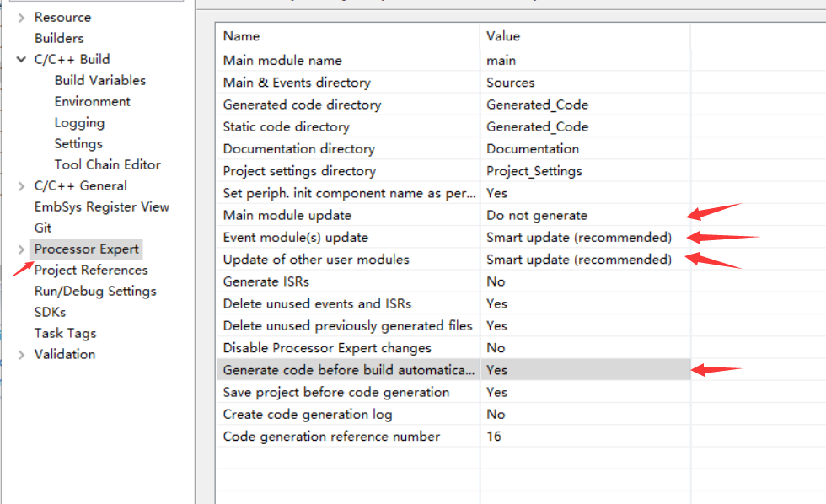Change Main module update value
The height and width of the screenshot is (504, 826).
point(537,215)
